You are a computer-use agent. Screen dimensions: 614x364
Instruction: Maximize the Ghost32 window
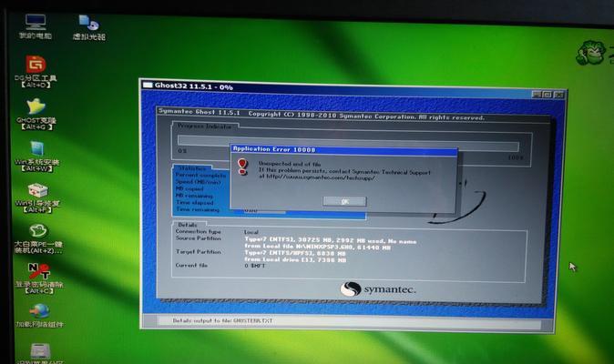tap(547, 95)
